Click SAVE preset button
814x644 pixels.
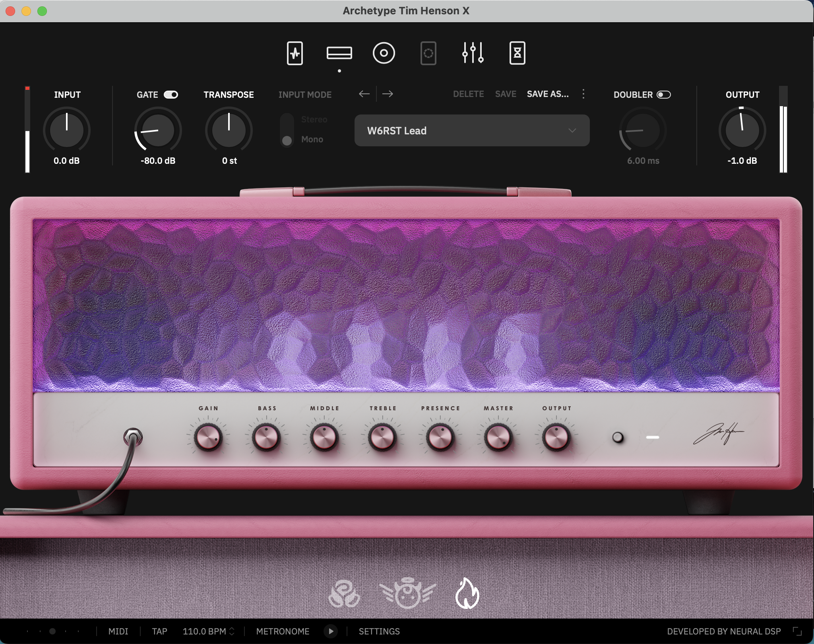506,94
